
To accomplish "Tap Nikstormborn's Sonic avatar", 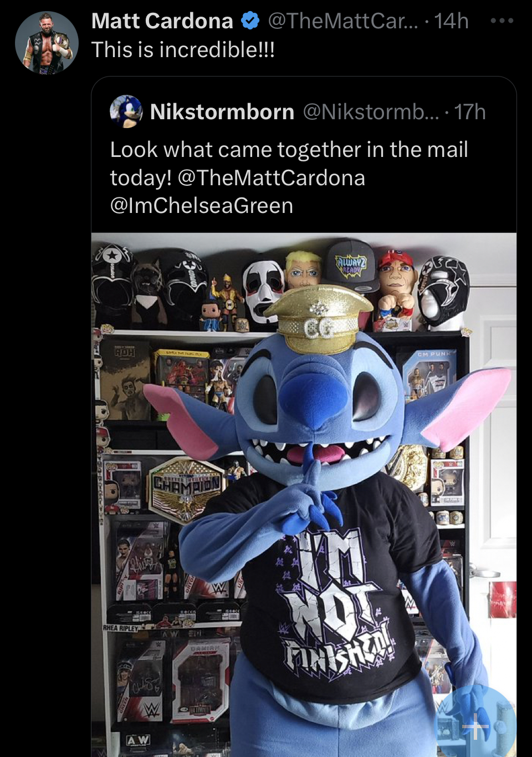I will pyautogui.click(x=126, y=111).
